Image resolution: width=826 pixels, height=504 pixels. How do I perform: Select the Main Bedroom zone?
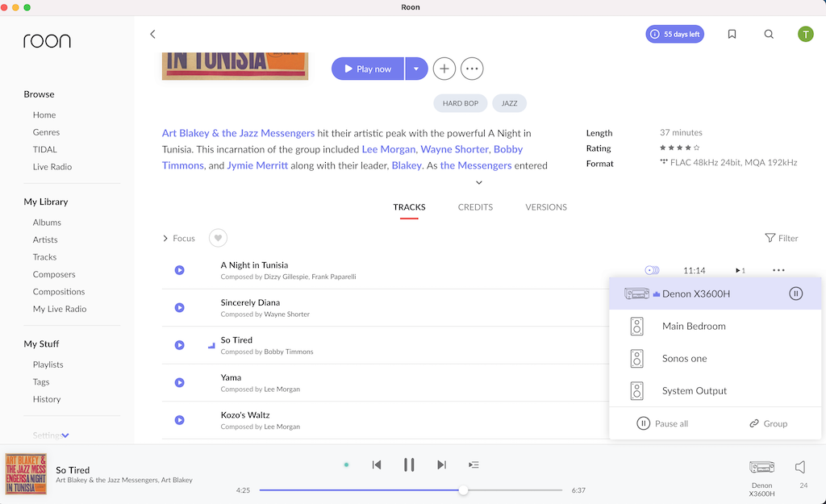tap(715, 326)
